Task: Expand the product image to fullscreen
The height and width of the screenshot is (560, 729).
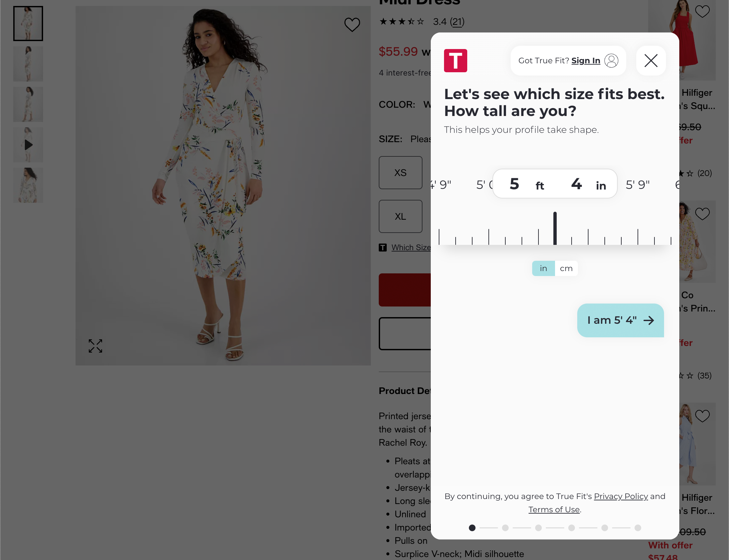Action: [95, 346]
